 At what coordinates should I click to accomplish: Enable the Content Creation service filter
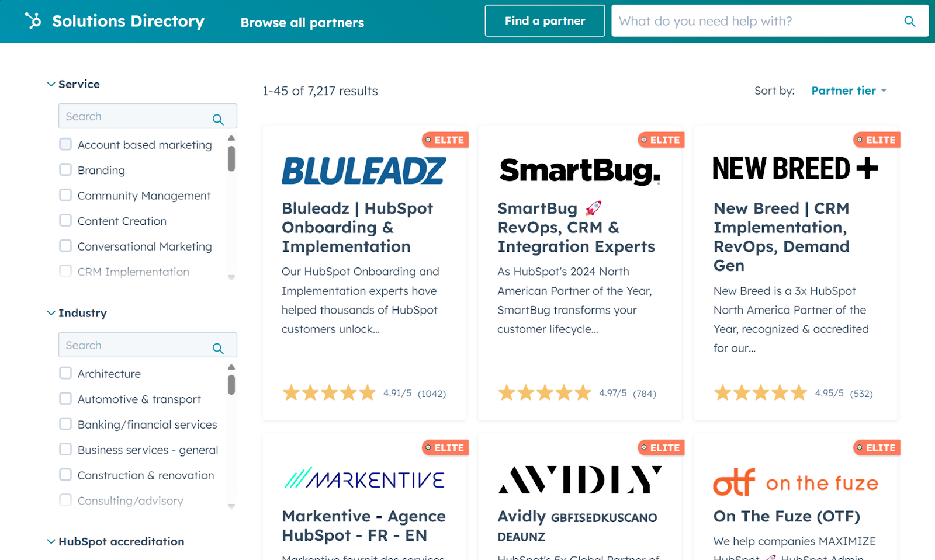point(65,221)
